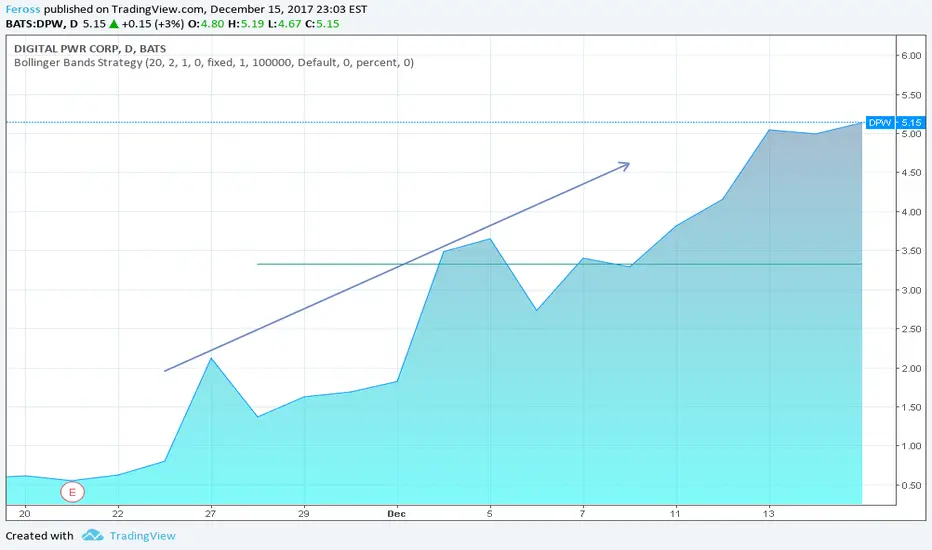Click the December 15, 2017 23:03 EST timestamp

pos(288,10)
